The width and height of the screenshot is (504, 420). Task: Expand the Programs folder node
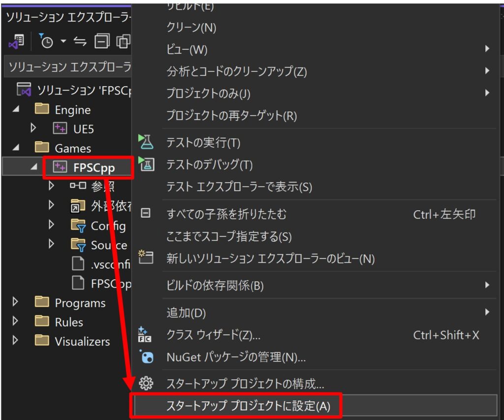click(15, 302)
